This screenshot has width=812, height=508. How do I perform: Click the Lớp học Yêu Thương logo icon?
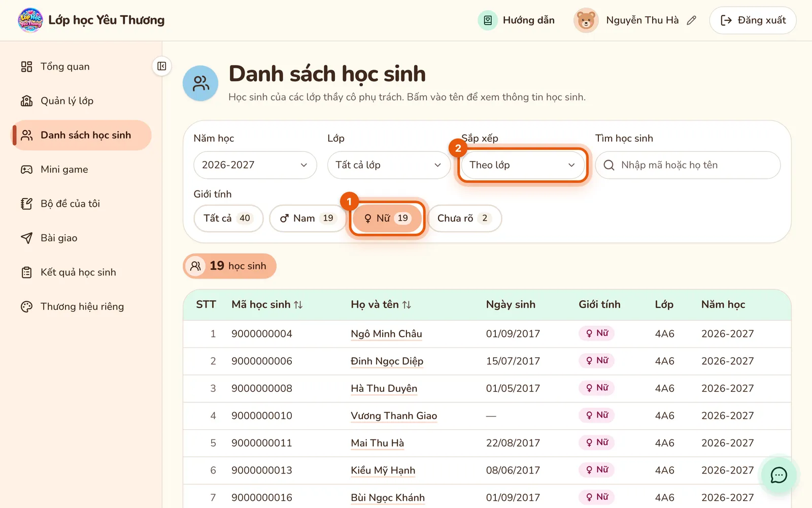pos(30,20)
